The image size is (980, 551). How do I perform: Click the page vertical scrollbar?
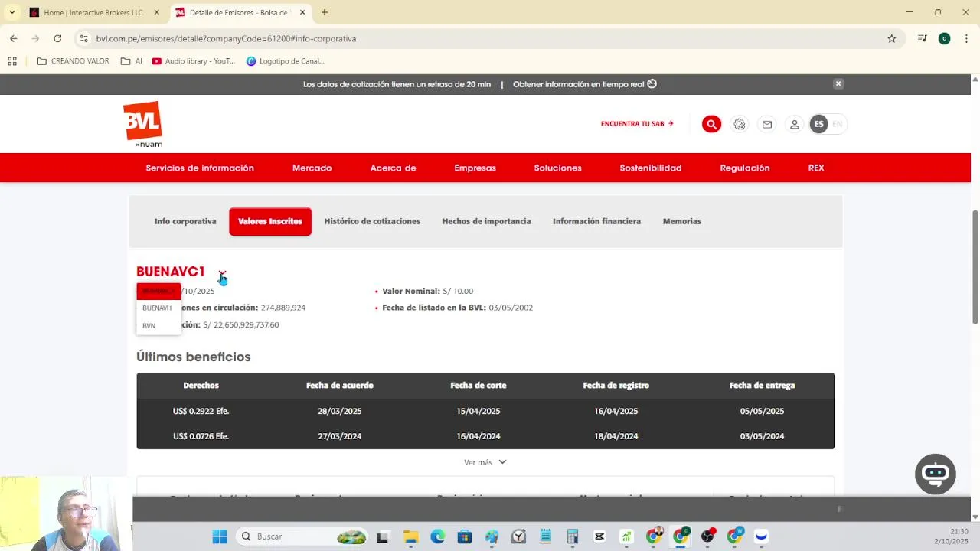(x=975, y=267)
